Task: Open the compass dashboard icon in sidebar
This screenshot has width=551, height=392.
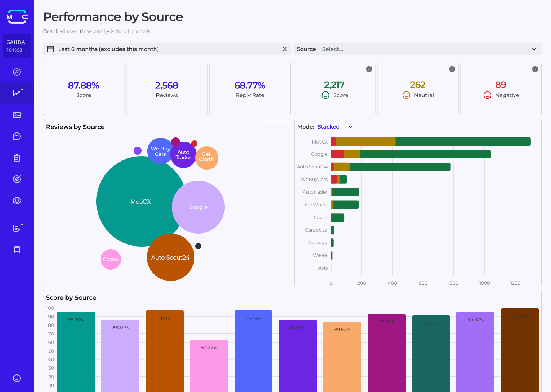Action: pos(16,72)
